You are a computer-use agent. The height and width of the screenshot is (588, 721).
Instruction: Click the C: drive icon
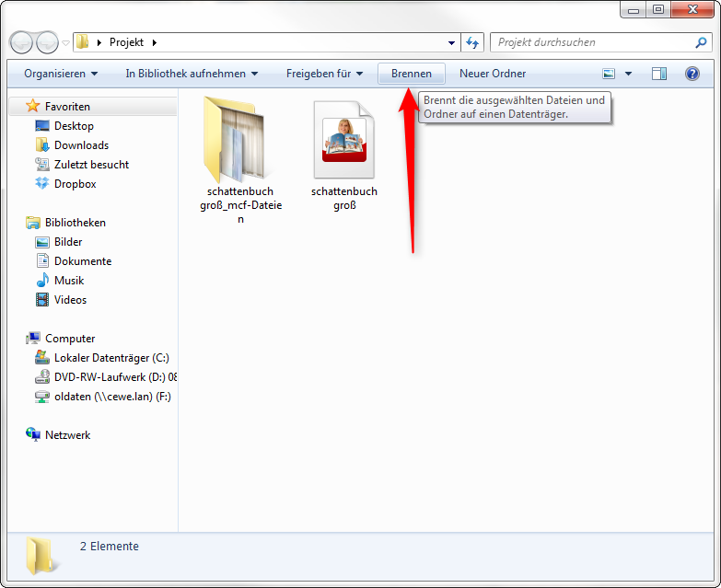pyautogui.click(x=41, y=357)
